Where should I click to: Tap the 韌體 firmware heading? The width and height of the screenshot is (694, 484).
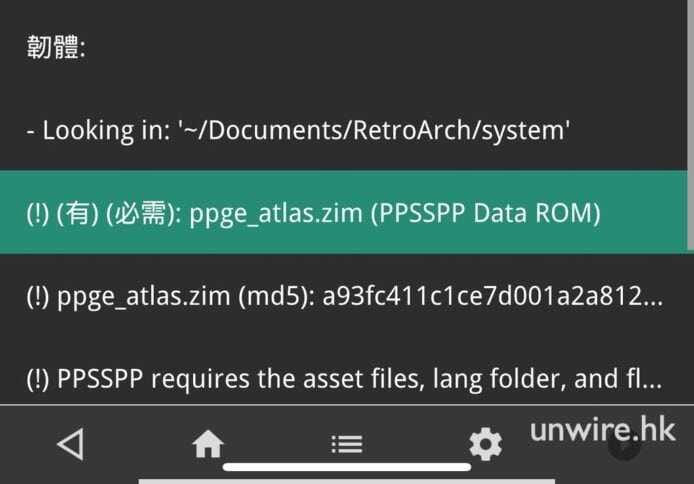[x=55, y=48]
